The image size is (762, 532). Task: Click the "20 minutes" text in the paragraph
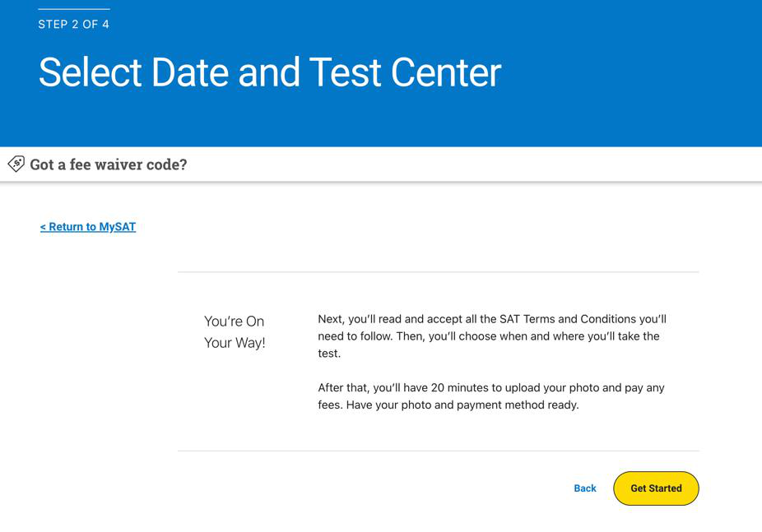click(x=460, y=387)
